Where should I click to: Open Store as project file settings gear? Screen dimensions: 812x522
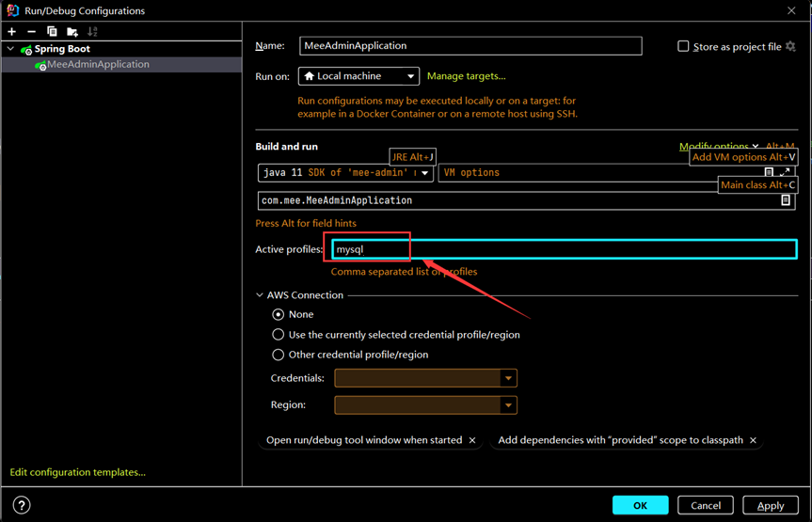pyautogui.click(x=790, y=46)
